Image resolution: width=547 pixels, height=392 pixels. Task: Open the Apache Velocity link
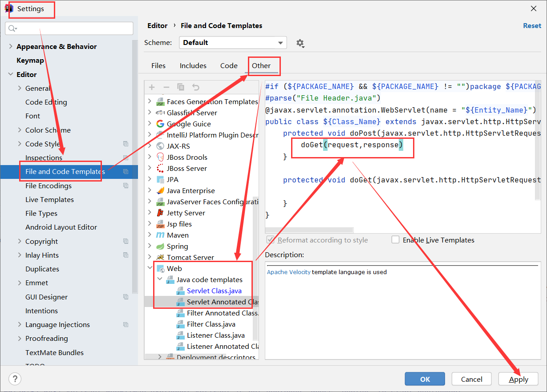[x=289, y=272]
